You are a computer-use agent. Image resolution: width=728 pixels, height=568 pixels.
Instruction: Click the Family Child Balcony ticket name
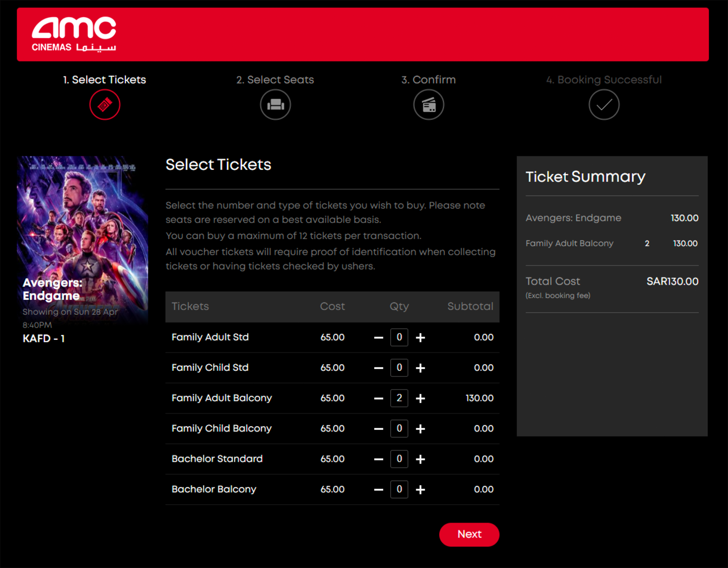point(222,428)
